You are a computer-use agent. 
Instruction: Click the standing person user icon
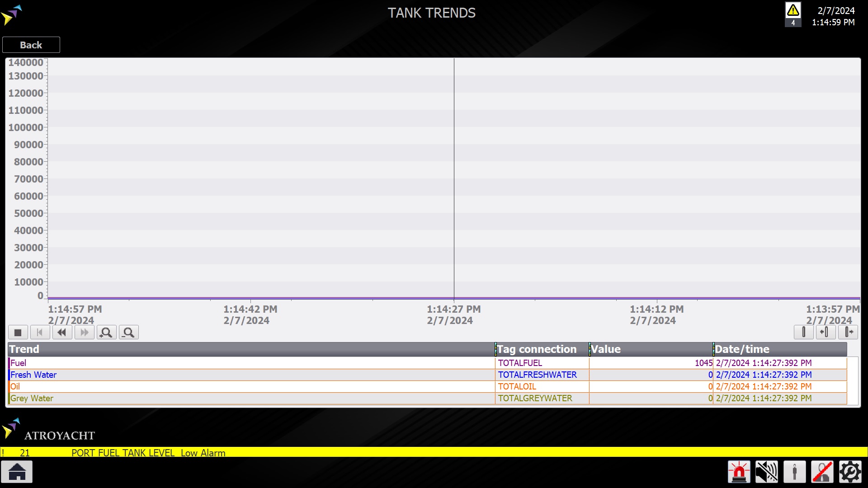(x=794, y=472)
